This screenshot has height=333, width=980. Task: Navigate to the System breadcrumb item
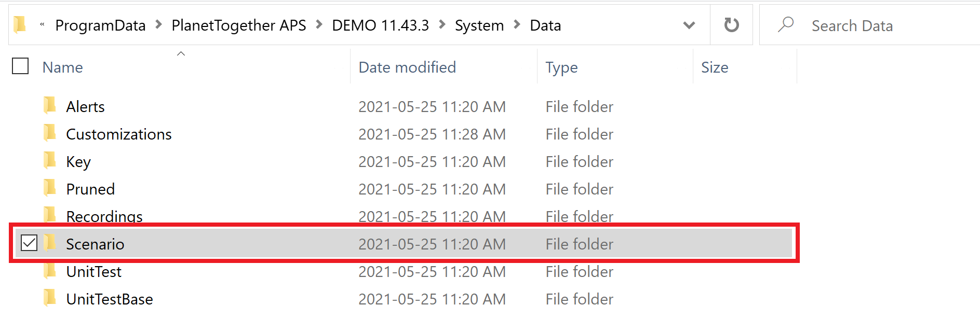click(479, 25)
